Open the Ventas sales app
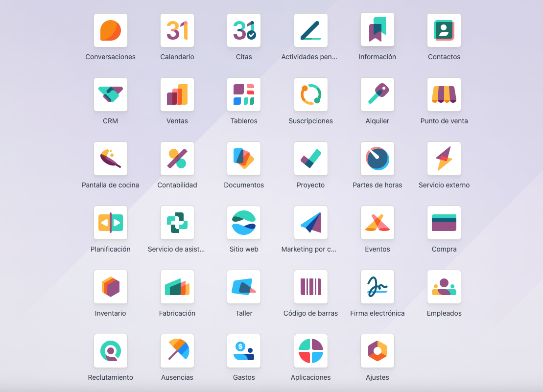The width and height of the screenshot is (543, 392). 177,94
